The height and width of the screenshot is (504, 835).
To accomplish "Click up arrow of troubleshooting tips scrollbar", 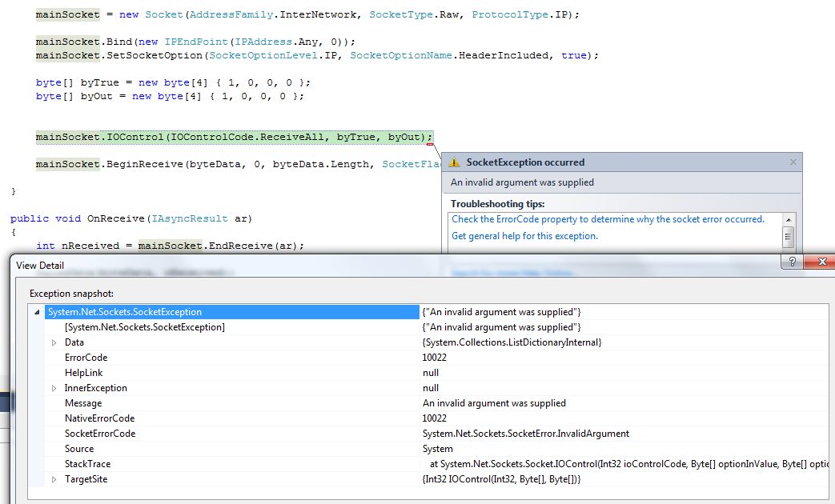I will click(789, 220).
